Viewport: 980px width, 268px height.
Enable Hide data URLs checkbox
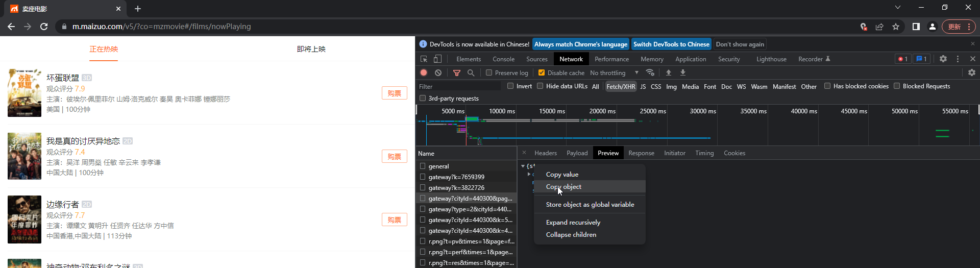(540, 86)
